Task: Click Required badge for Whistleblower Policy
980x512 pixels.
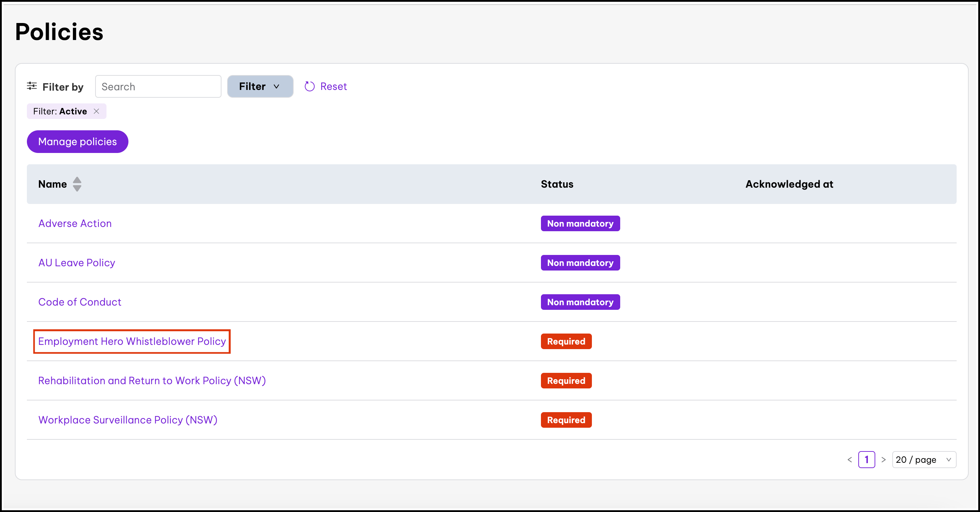Action: coord(566,341)
